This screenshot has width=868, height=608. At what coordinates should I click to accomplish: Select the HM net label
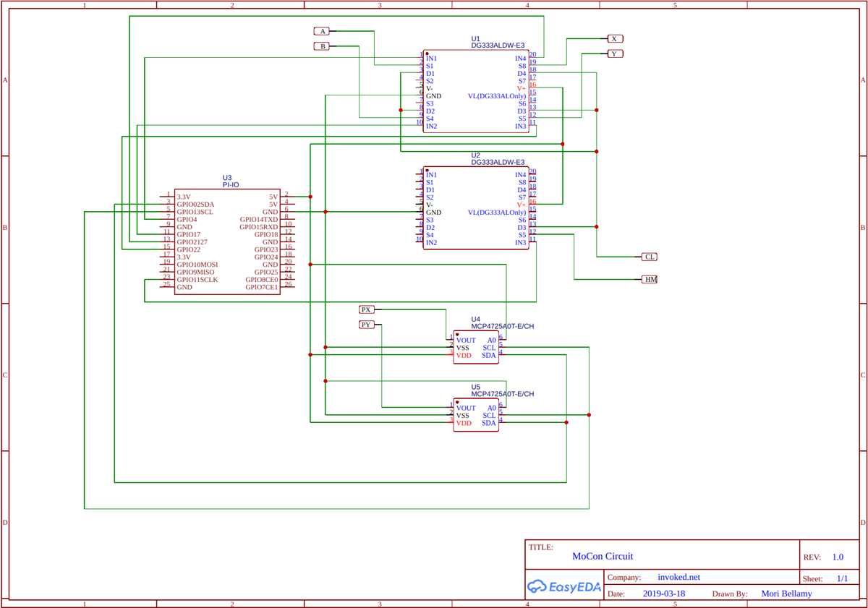click(650, 279)
